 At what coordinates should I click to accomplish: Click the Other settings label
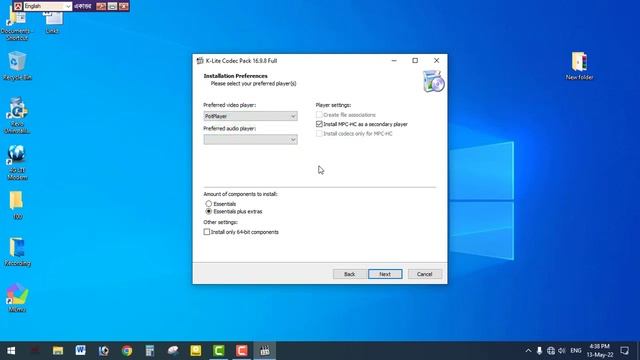click(220, 222)
